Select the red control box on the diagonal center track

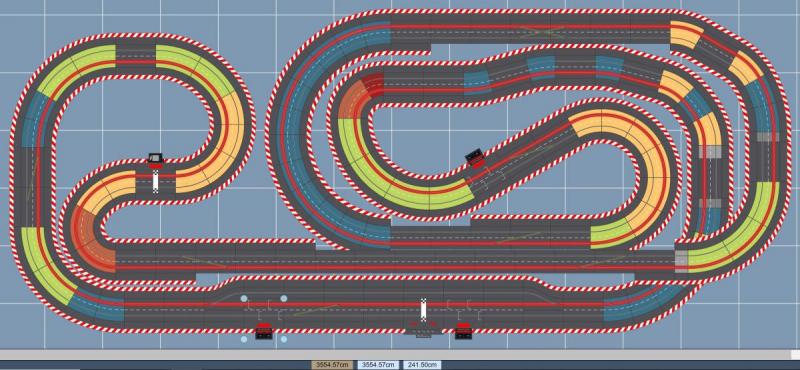pyautogui.click(x=476, y=158)
